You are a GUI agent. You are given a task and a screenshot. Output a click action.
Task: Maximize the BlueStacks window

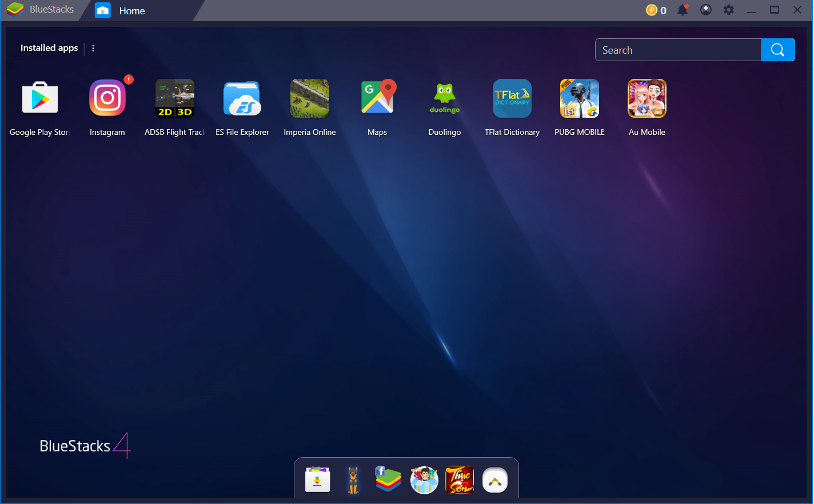click(775, 10)
